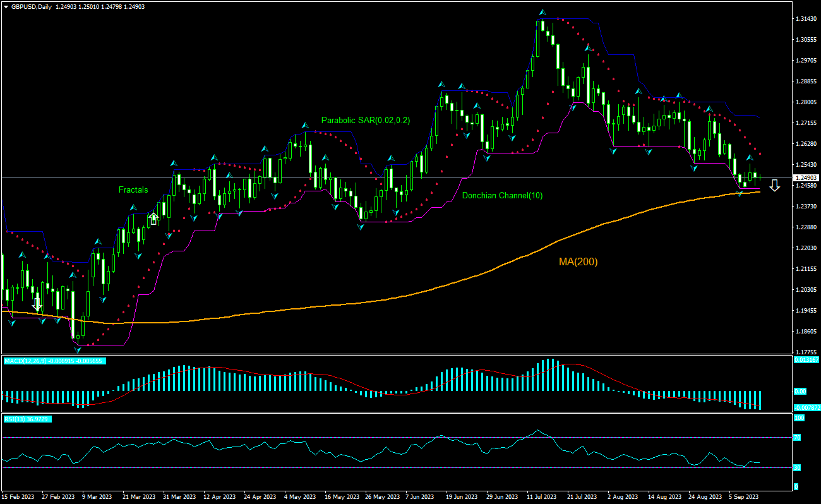Click the down fractal arrow below the March low
The height and width of the screenshot is (504, 821).
point(77,349)
